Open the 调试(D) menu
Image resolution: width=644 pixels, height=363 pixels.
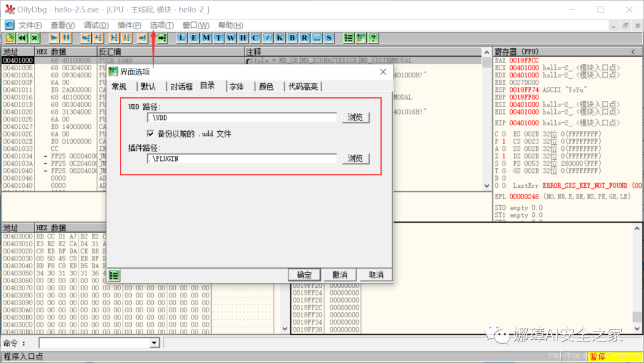coord(96,25)
